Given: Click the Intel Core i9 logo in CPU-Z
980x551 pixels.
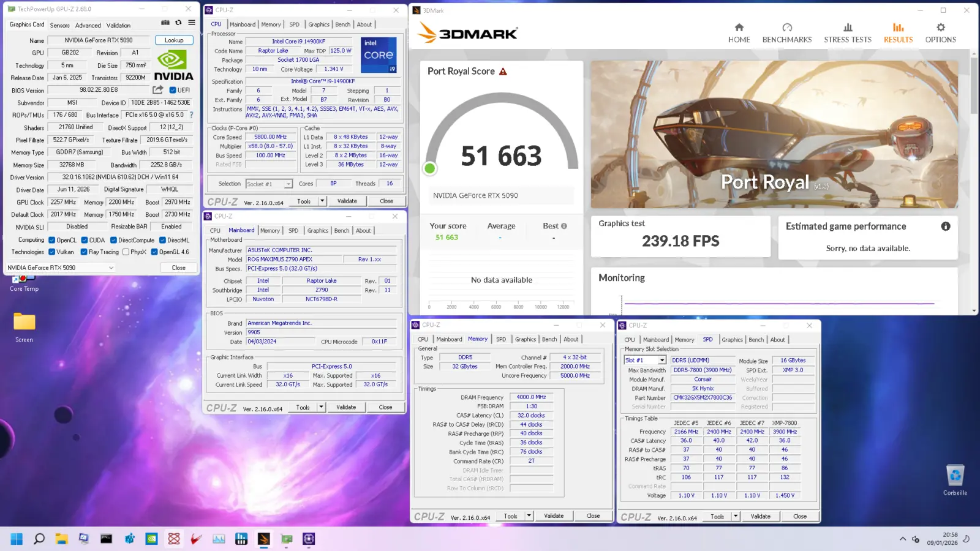Looking at the screenshot, I should pyautogui.click(x=379, y=55).
